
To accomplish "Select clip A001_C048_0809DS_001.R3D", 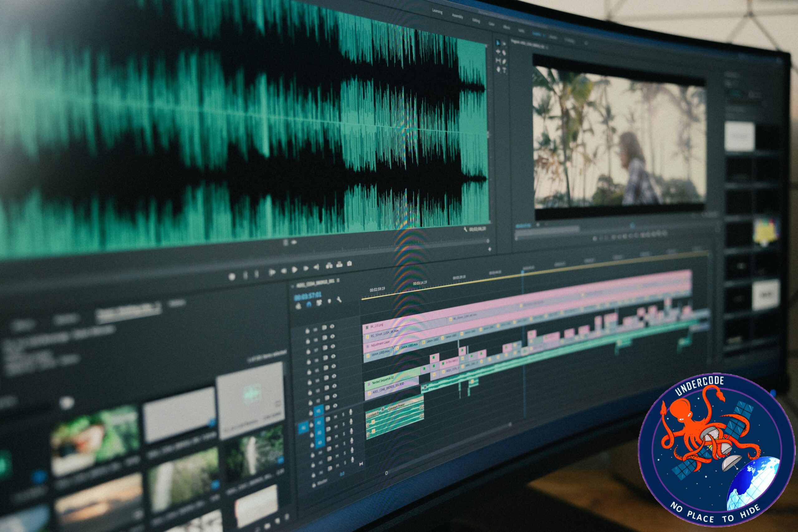I will [392, 389].
